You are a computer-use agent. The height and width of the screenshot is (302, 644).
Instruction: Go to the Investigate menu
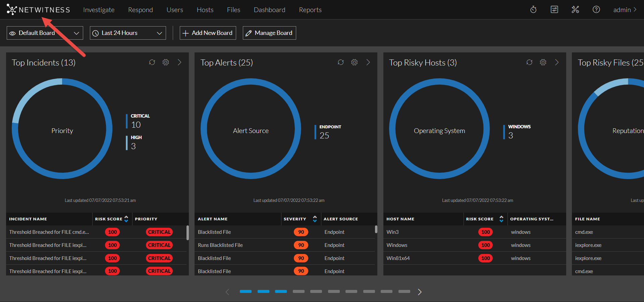[99, 10]
